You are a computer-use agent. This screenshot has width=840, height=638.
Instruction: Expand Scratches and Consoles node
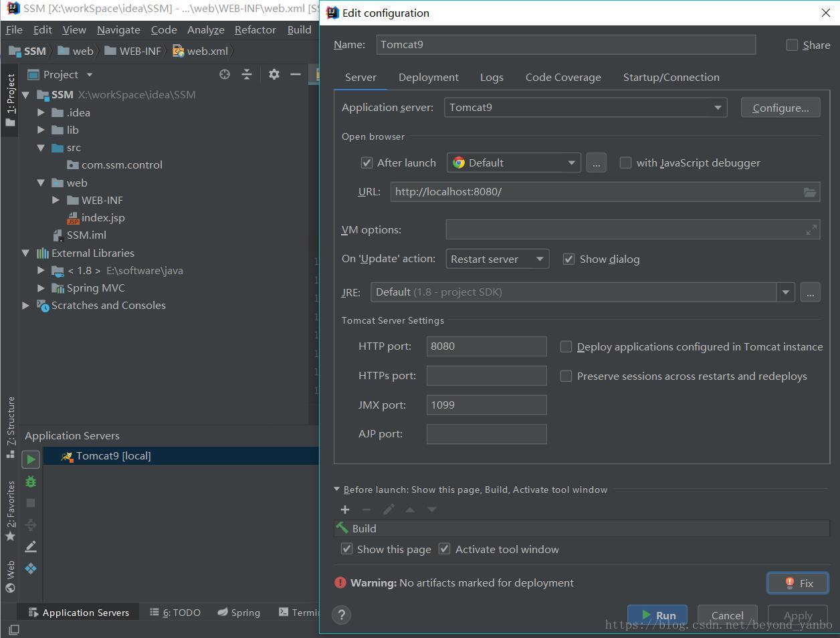[x=25, y=305]
